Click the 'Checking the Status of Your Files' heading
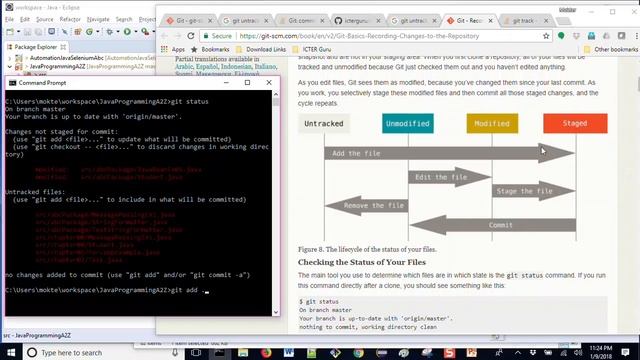Viewport: 640px width, 360px height. pos(362,262)
